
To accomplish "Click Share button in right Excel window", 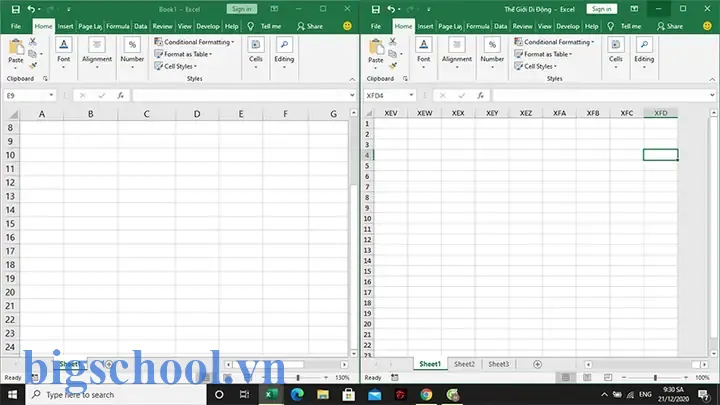I will pyautogui.click(x=670, y=26).
